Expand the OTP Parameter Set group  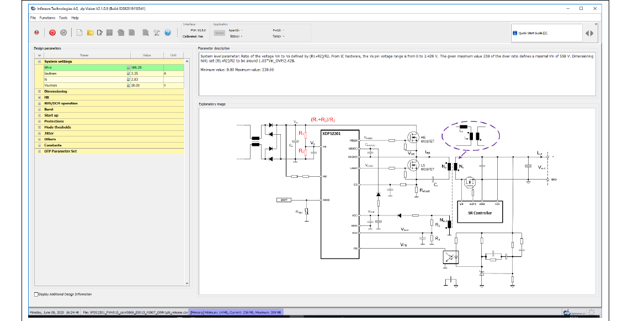click(39, 151)
